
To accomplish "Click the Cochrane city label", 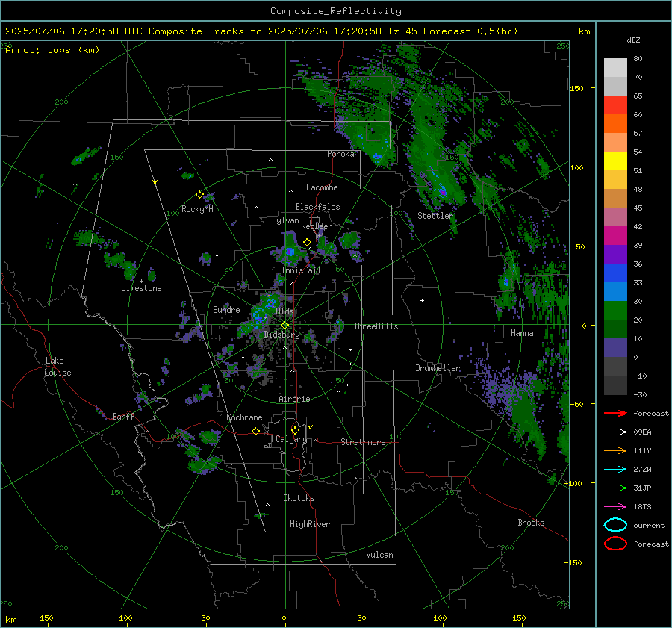I will coord(244,417).
